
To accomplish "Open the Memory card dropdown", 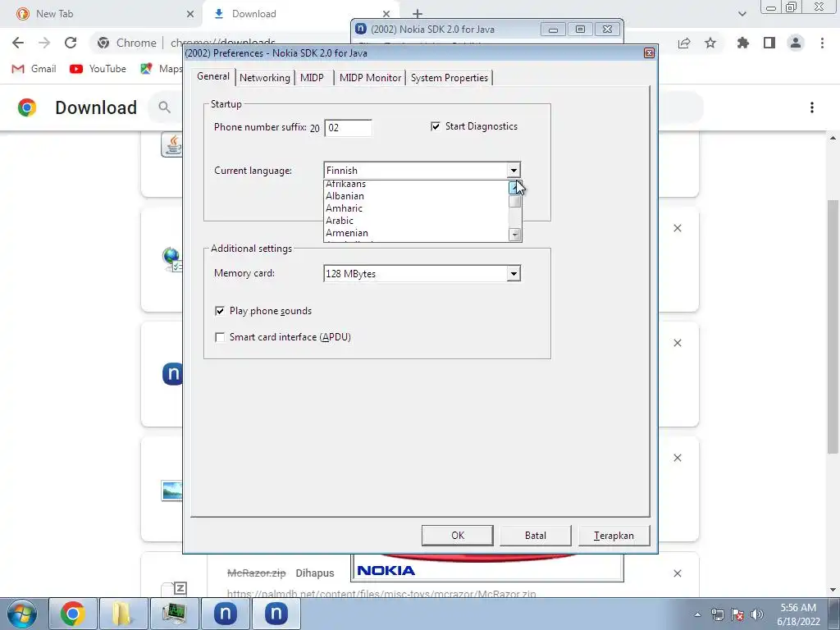I will [514, 274].
